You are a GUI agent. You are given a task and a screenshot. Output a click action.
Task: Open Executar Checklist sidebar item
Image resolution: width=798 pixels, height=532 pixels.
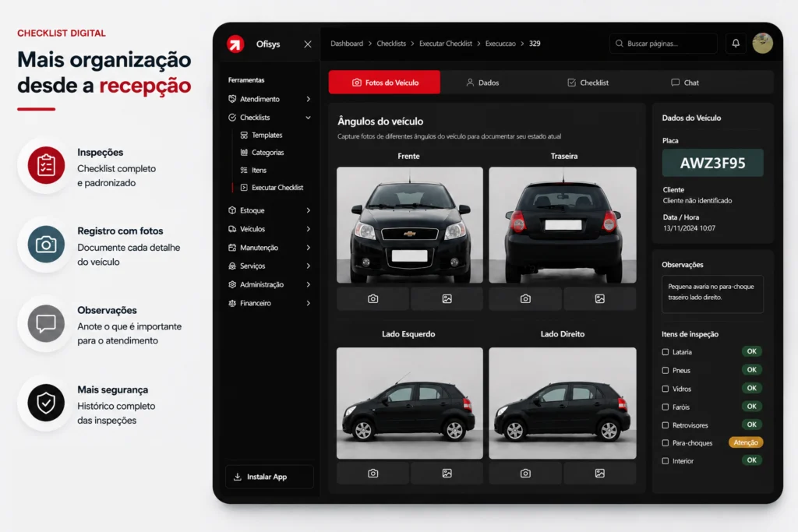point(272,187)
